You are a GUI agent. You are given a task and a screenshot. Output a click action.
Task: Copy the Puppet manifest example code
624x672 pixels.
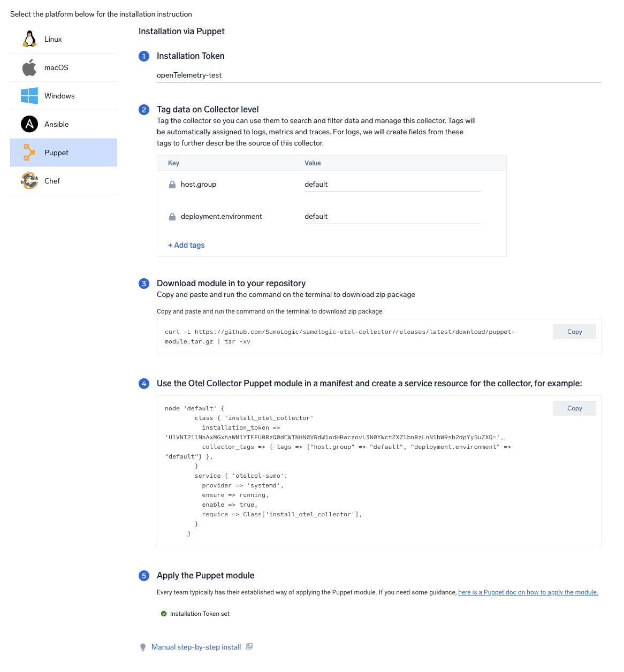[574, 408]
